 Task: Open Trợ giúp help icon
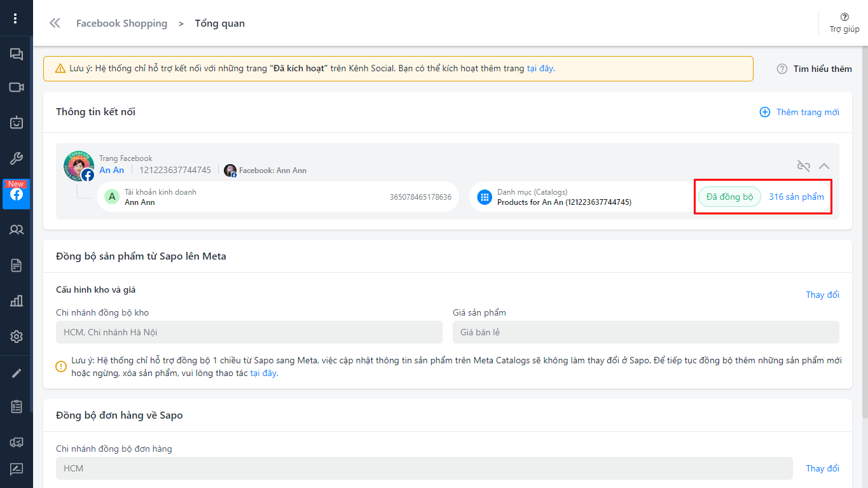844,17
